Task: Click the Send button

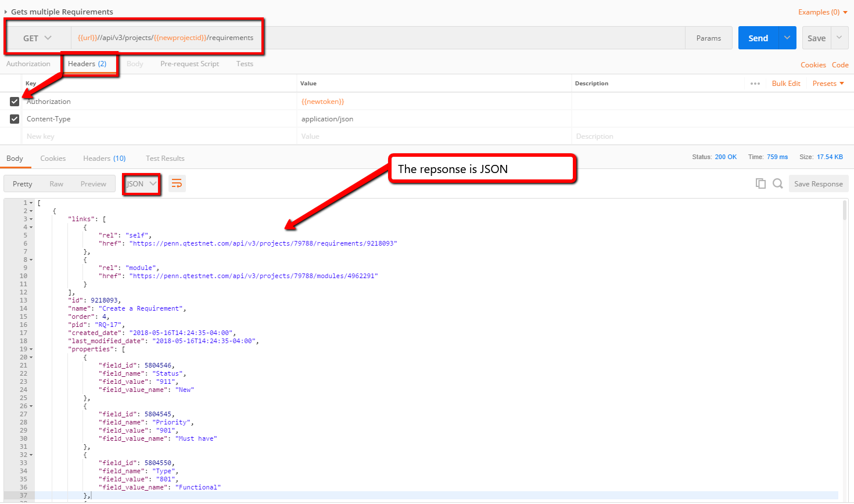Action: pos(758,38)
